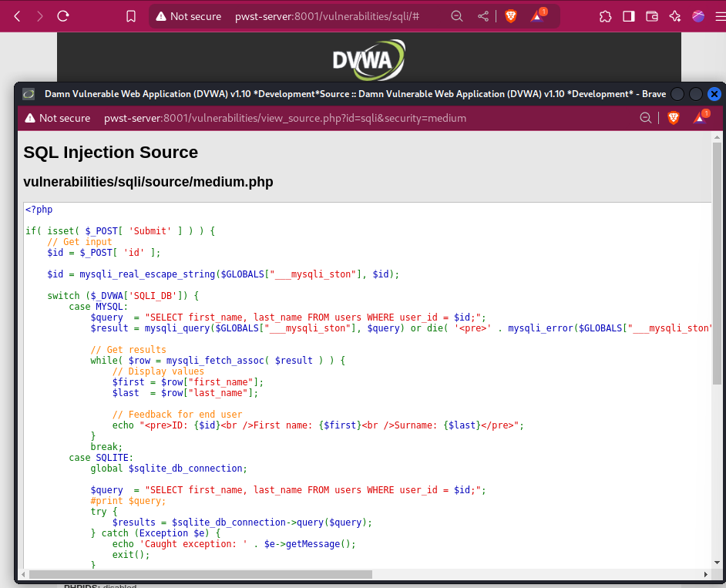Click the popup window's URL field
Image resolution: width=726 pixels, height=588 pixels.
pyautogui.click(x=285, y=118)
